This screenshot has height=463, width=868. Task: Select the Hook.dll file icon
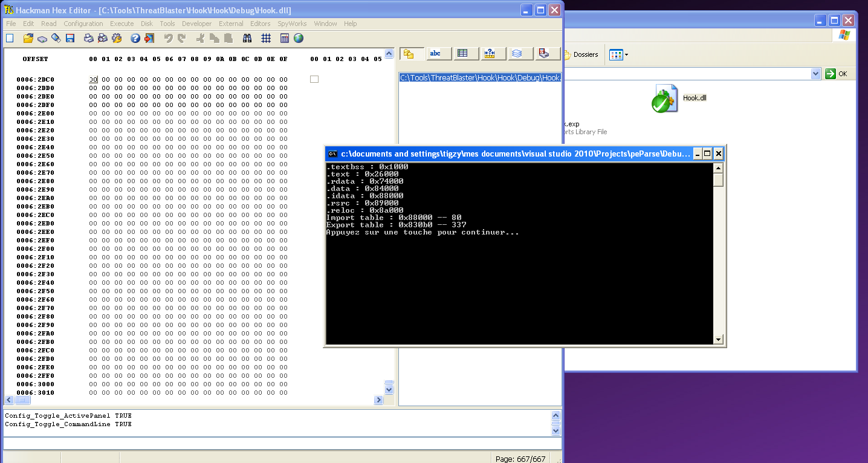[x=665, y=99]
